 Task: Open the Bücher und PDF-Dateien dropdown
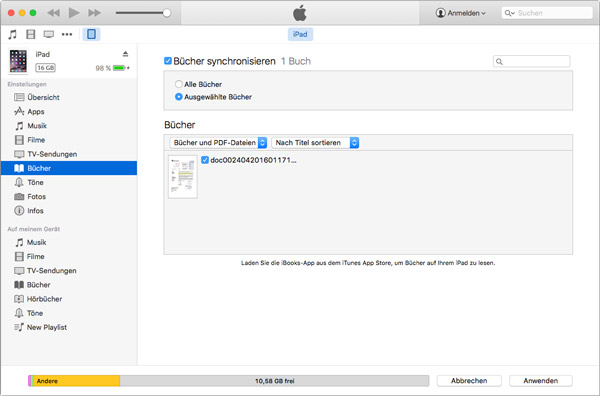[x=218, y=143]
